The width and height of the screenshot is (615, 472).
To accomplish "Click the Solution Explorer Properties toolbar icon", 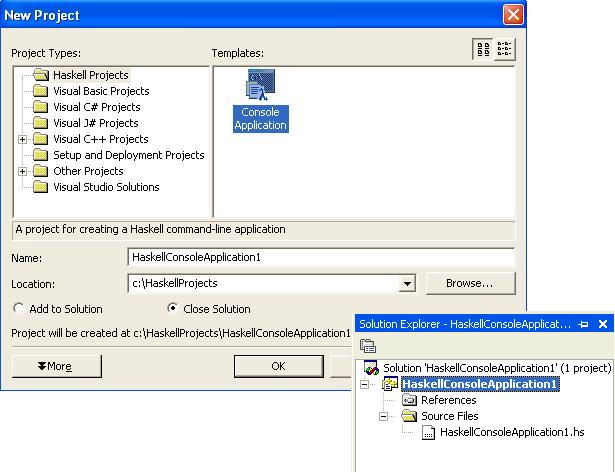I will 368,346.
